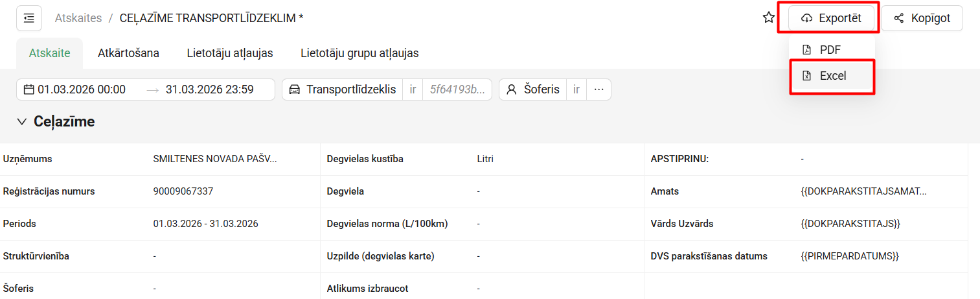
Task: Select registration number 90009067337
Action: (183, 191)
